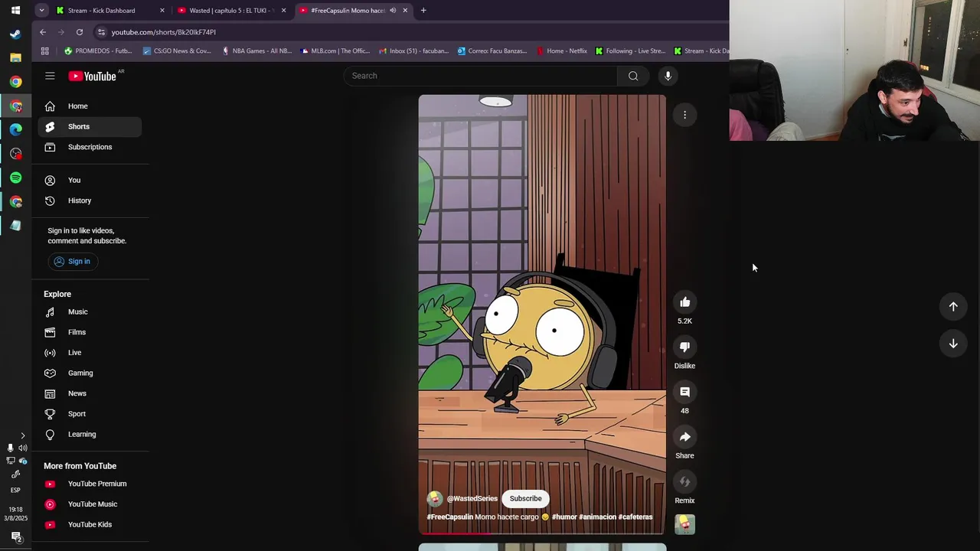Screen dimensions: 980x551
Task: Click the WastedSeries channel avatar
Action: click(435, 498)
